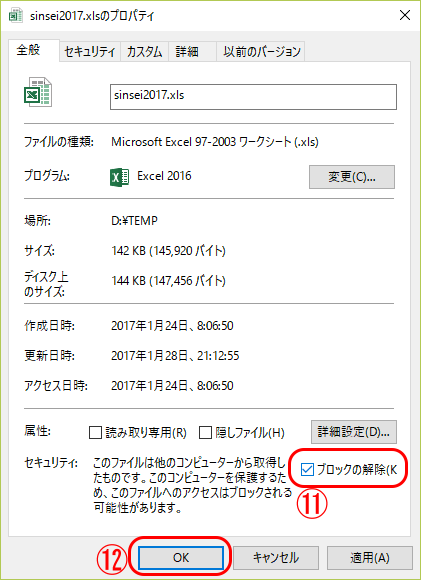421x580 pixels.
Task: Click the 変更(C)... button
Action: pyautogui.click(x=352, y=177)
